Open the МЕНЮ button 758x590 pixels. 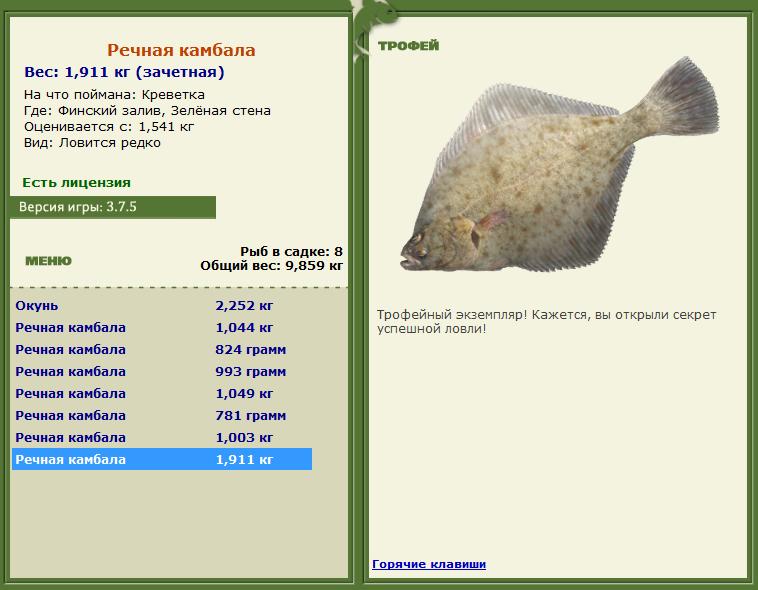(48, 261)
